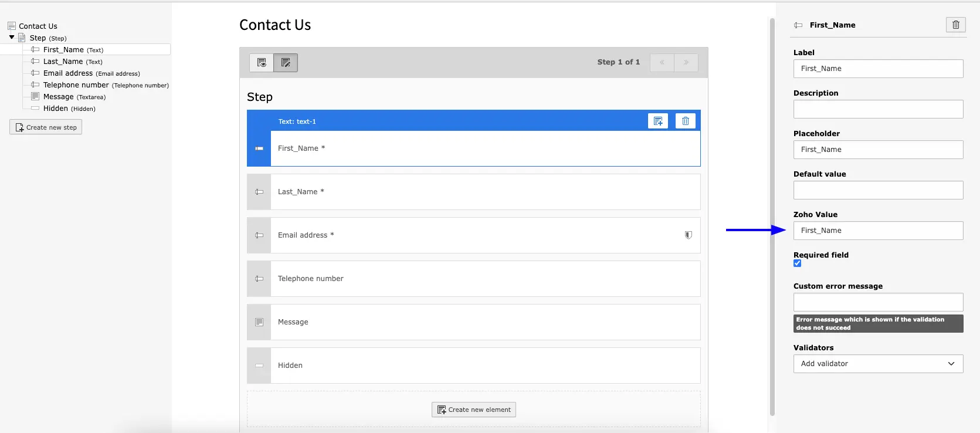Select the Message form element
This screenshot has width=980, height=433.
click(473, 322)
